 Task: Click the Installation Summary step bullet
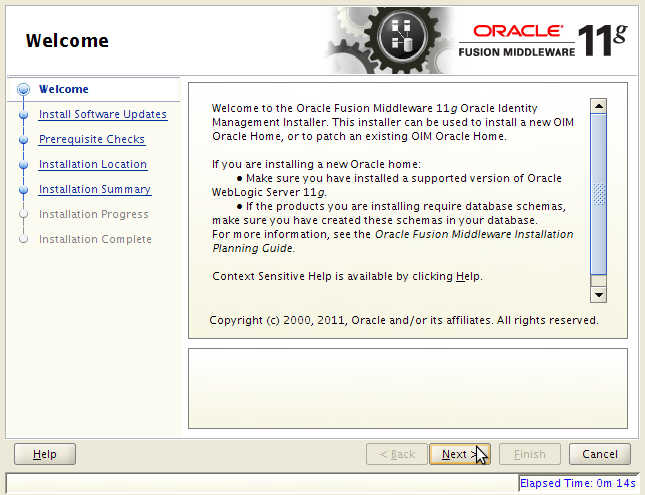22,190
